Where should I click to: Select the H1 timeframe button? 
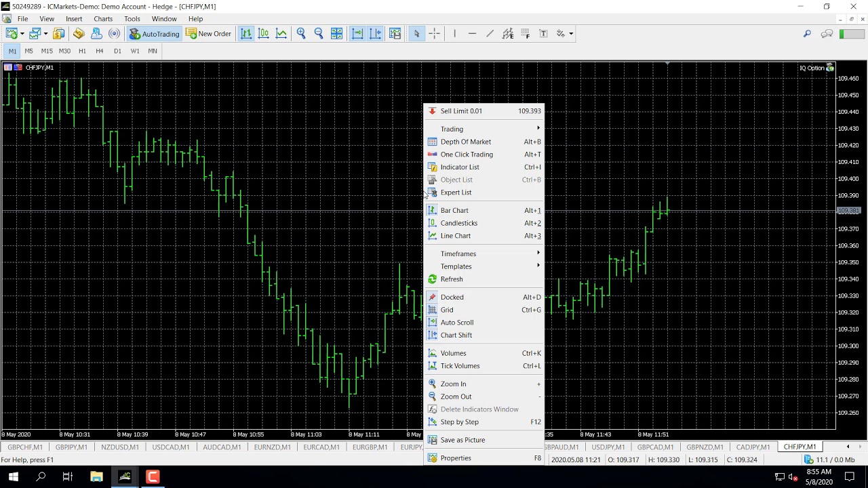82,51
